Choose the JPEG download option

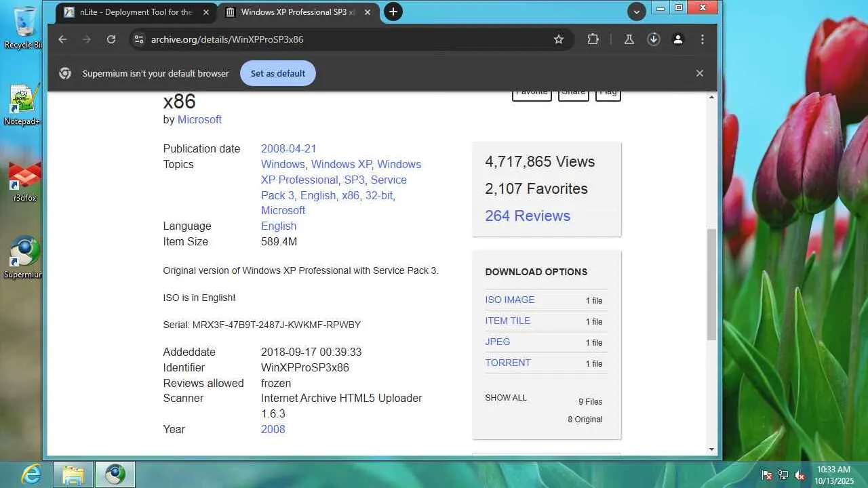pyautogui.click(x=498, y=342)
